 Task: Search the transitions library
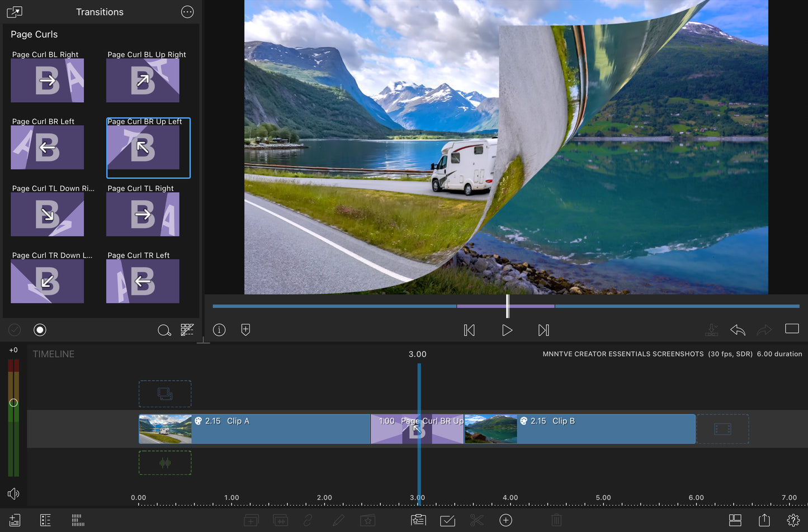(164, 330)
